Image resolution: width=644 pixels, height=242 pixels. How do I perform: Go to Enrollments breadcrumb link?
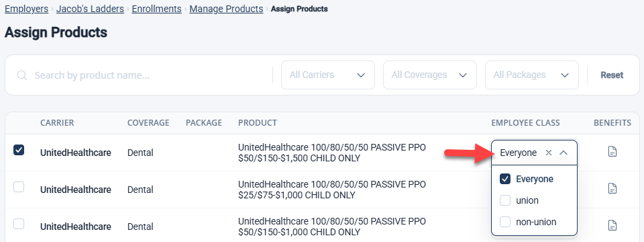click(x=156, y=9)
